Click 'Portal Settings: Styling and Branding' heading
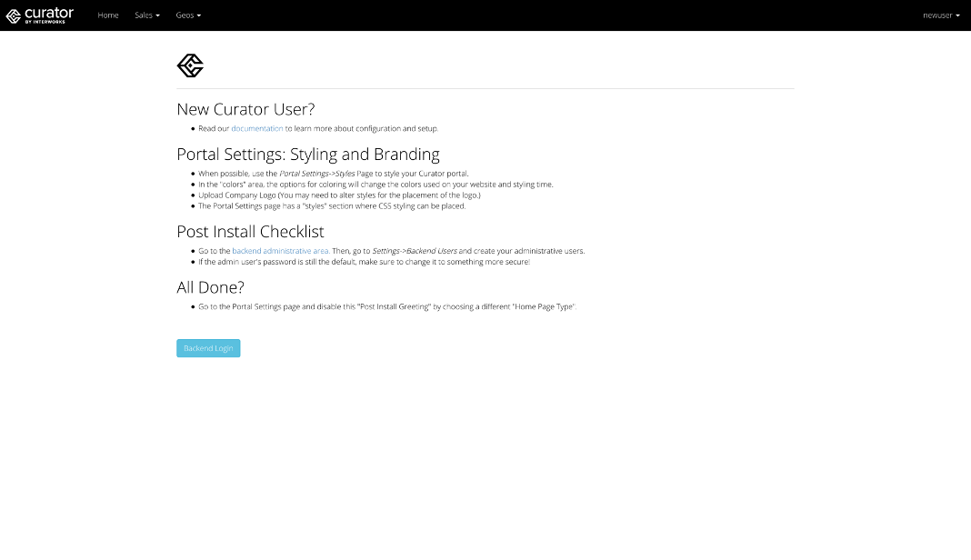The width and height of the screenshot is (971, 560). [x=308, y=155]
